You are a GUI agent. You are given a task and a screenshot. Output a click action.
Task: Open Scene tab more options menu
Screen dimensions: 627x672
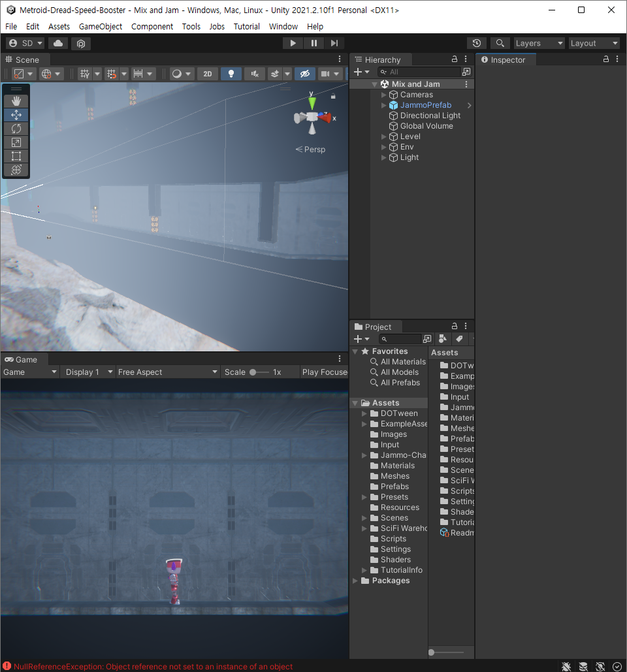click(340, 59)
